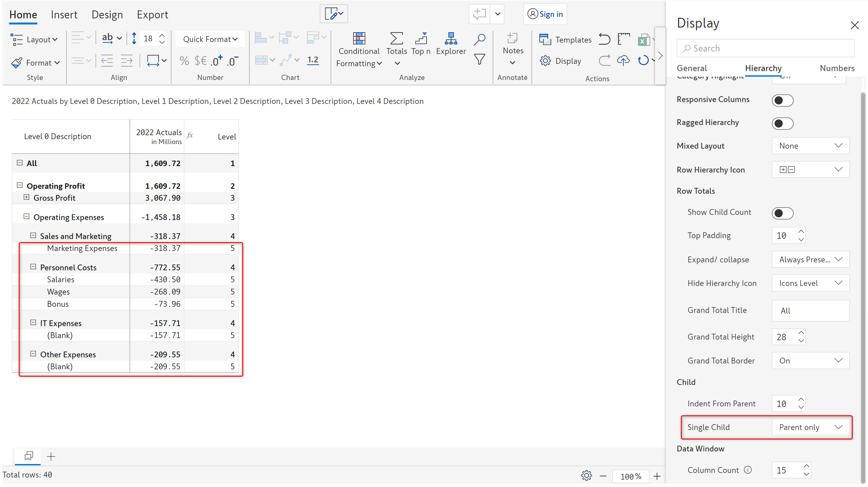Screen dimensions: 868x487
Task: Toggle Responsive Columns switch
Action: [782, 100]
